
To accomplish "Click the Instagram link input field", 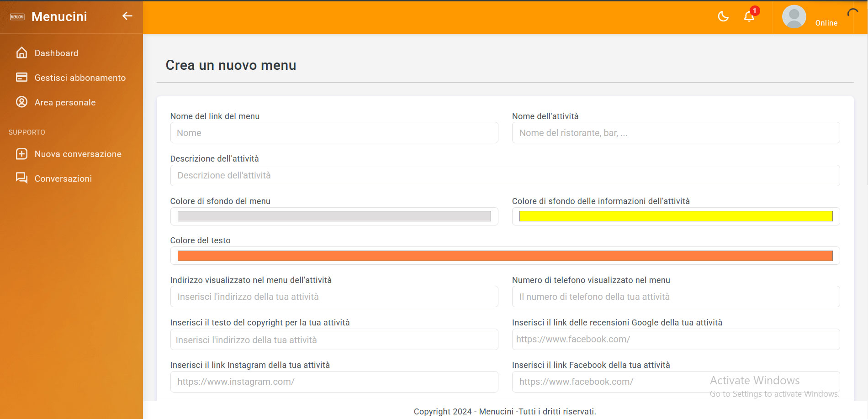I will [334, 382].
